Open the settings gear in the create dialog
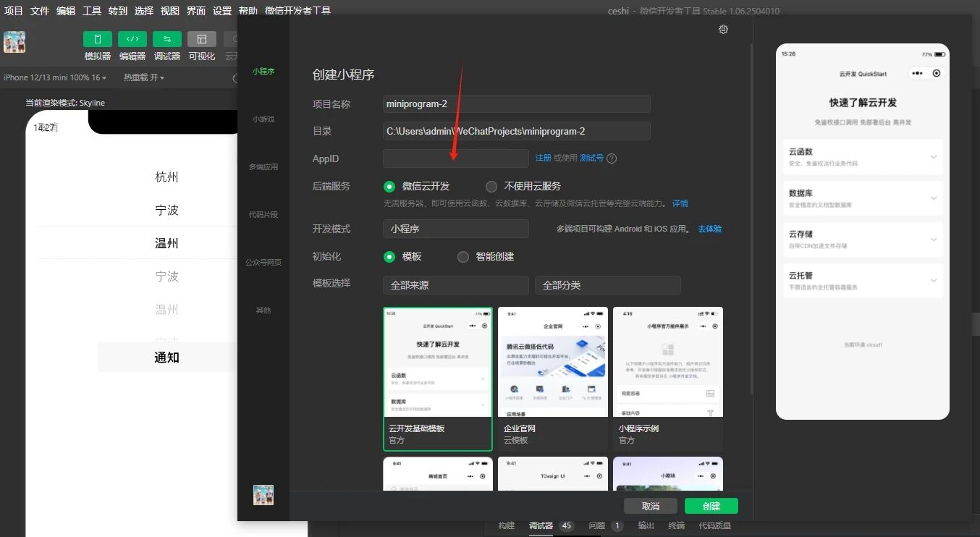The height and width of the screenshot is (537, 980). pyautogui.click(x=723, y=30)
